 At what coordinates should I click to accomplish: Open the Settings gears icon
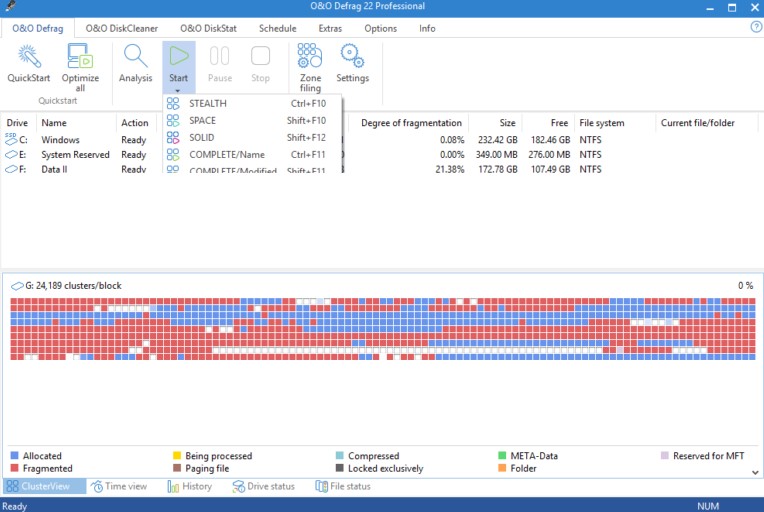click(352, 56)
